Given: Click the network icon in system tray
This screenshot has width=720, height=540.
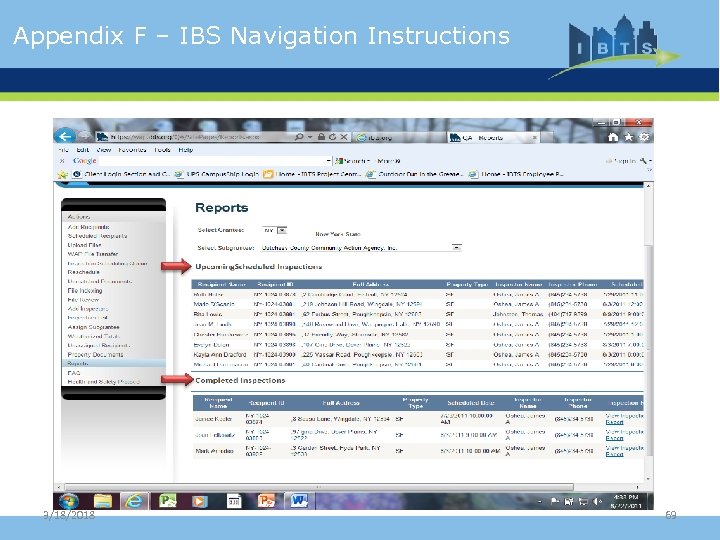Looking at the screenshot, I should pos(583,501).
